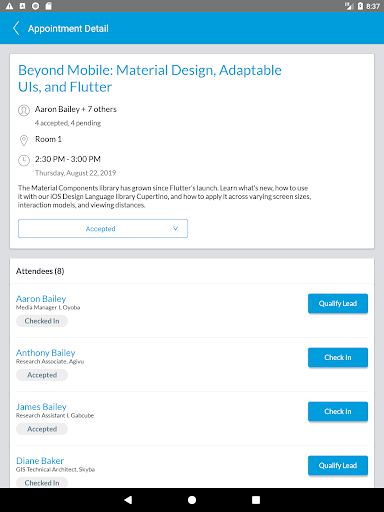Click the Accepted badge under Anthony Bailey

tap(42, 375)
